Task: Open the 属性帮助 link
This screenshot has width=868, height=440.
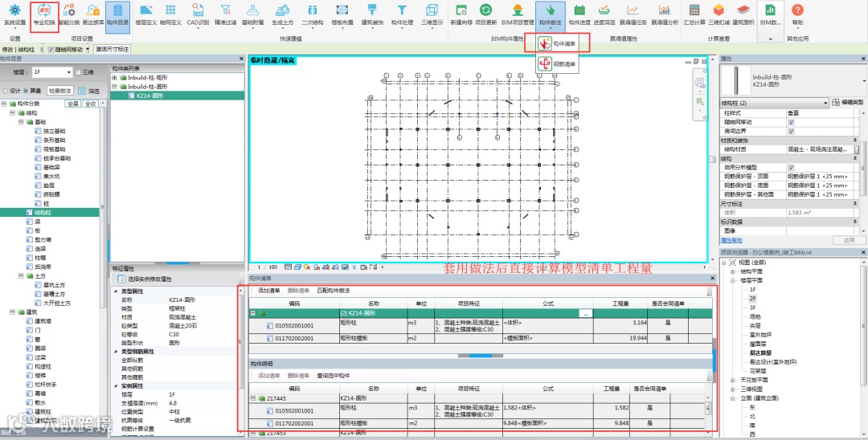Action: (731, 240)
